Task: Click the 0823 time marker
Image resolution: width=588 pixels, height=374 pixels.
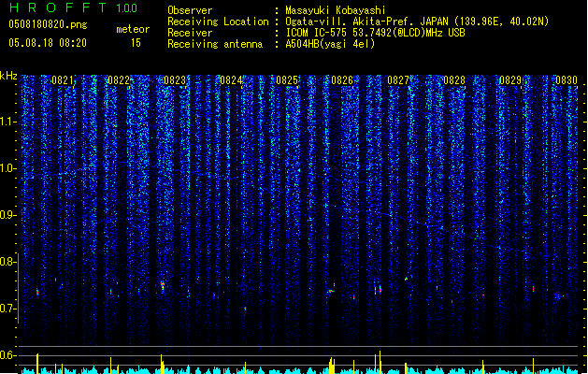Action: tap(175, 80)
